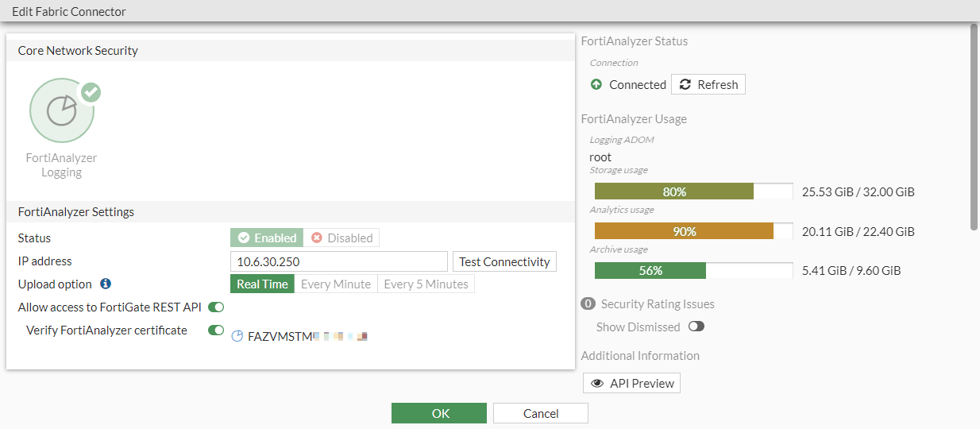Viewport: 980px width, 429px height.
Task: Choose the Real Time upload option
Action: pyautogui.click(x=262, y=284)
